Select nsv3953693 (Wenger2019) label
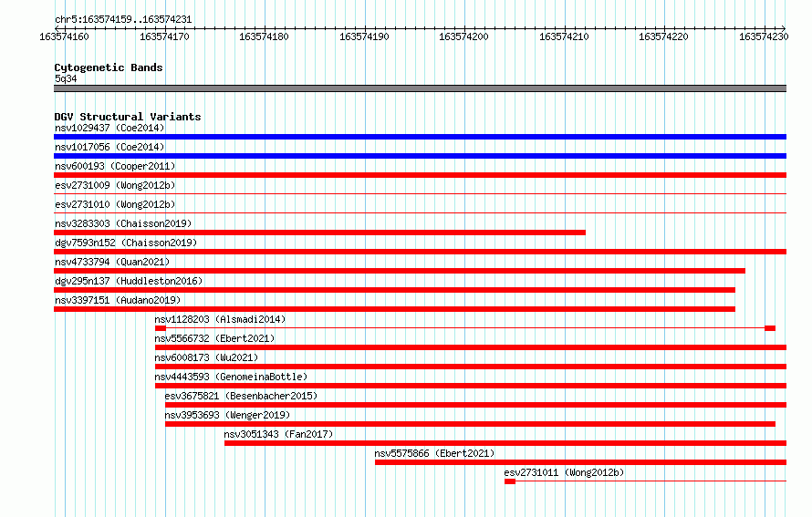The height and width of the screenshot is (517, 812). coord(227,415)
